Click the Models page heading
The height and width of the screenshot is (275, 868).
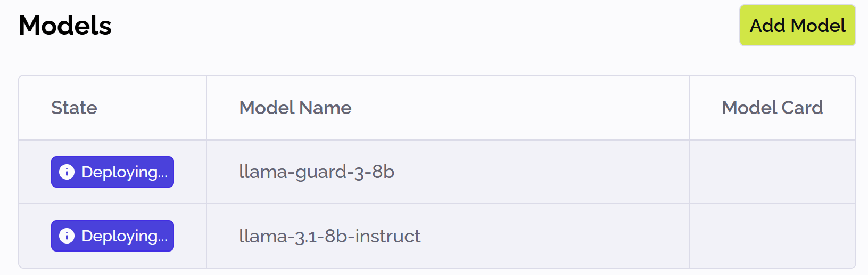(65, 26)
